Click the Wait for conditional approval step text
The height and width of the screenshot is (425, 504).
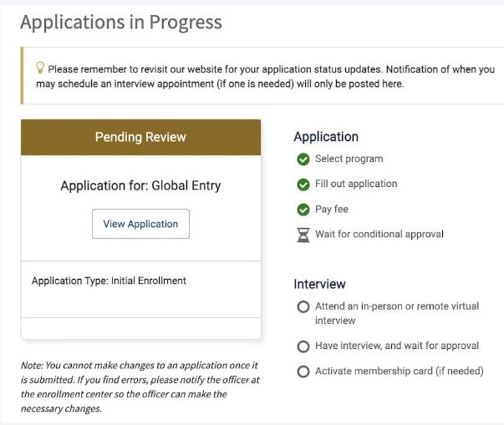pos(379,235)
